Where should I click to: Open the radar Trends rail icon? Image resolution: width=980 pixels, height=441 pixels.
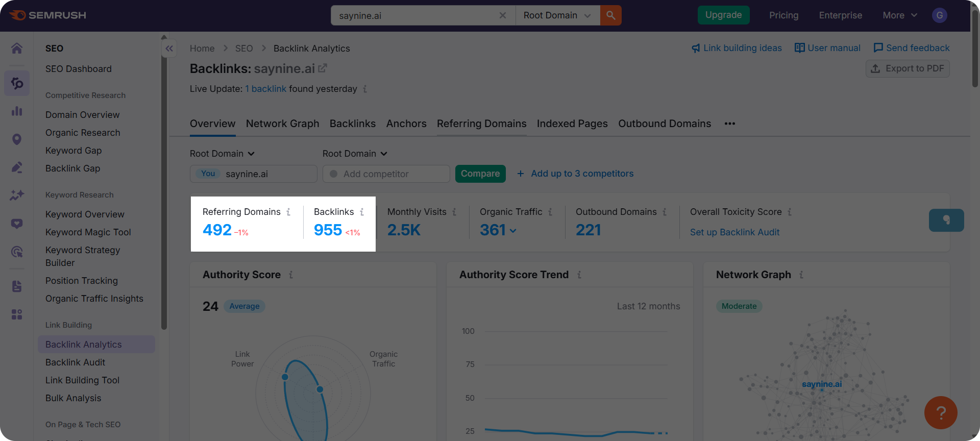tap(17, 251)
